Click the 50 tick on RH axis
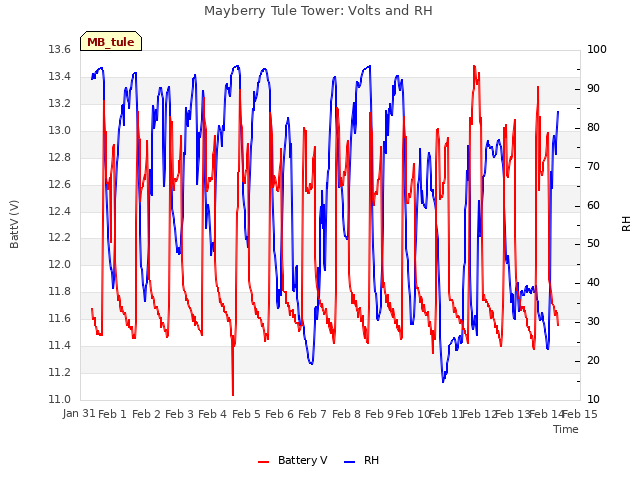 click(x=593, y=244)
